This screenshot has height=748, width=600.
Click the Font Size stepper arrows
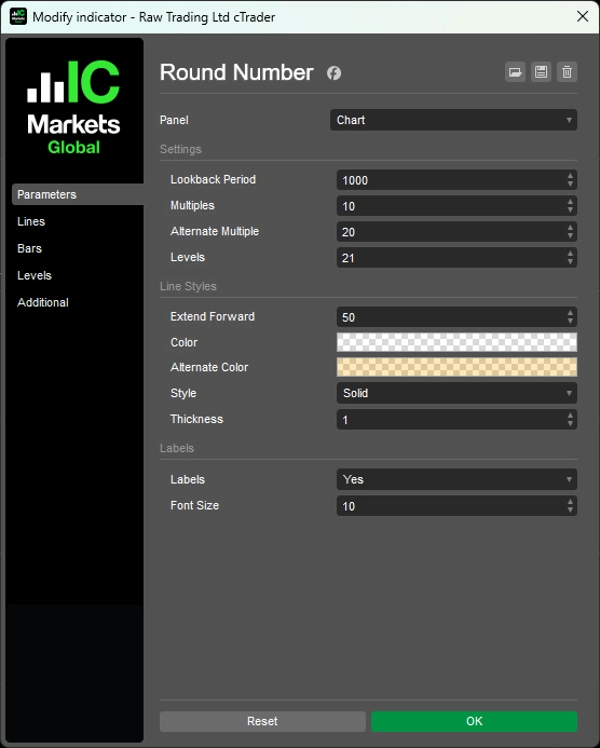coord(570,506)
